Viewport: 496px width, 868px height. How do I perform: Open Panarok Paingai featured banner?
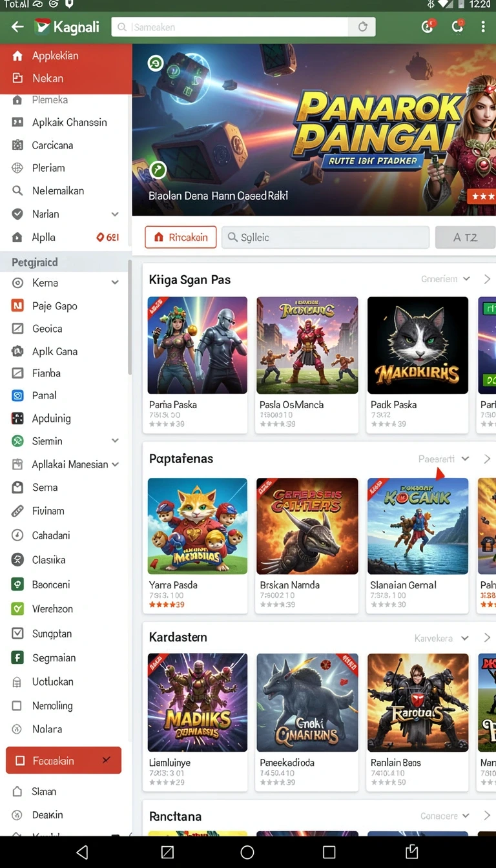pyautogui.click(x=314, y=130)
